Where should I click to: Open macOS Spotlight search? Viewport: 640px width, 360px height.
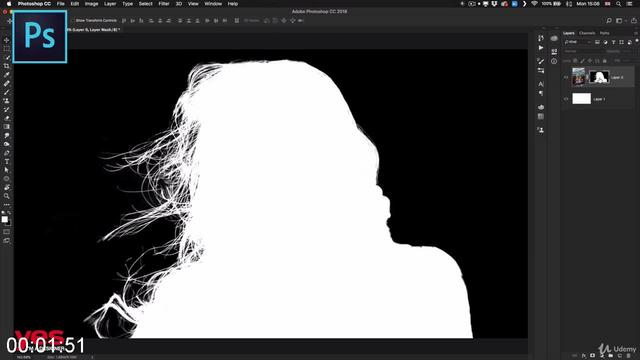(619, 4)
